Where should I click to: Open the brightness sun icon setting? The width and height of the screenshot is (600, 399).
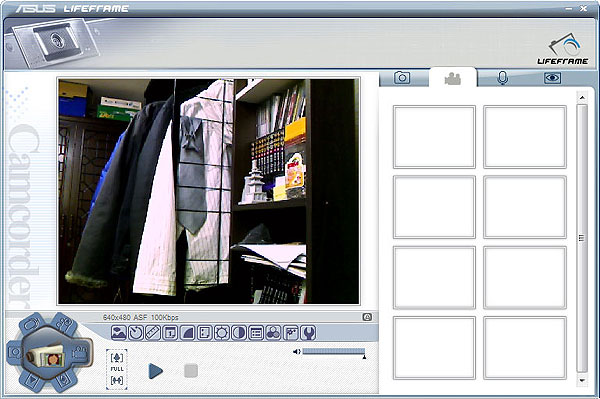point(222,333)
